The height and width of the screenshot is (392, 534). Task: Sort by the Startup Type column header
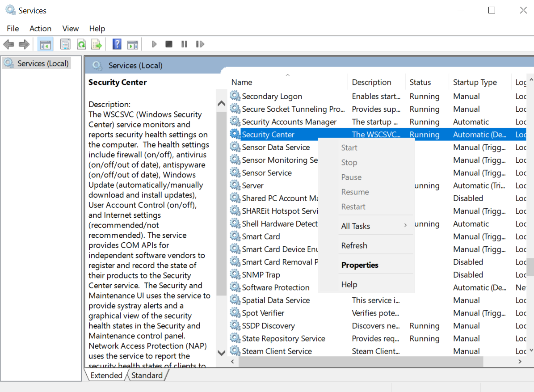pos(480,82)
